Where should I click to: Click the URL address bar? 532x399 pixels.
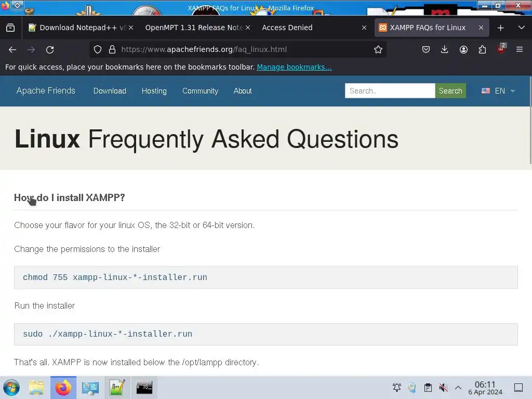[237, 49]
